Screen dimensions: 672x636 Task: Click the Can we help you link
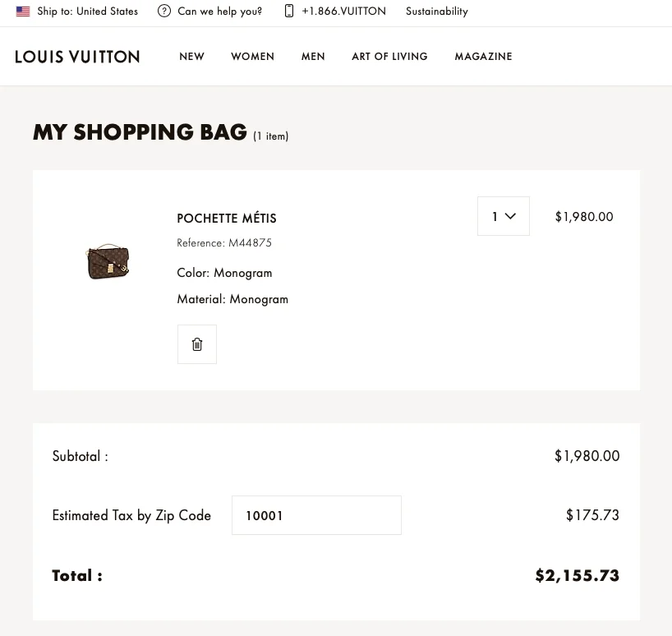point(219,12)
